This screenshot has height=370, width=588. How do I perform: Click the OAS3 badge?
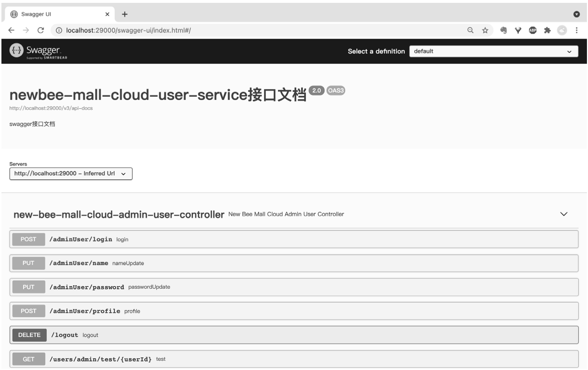(336, 90)
